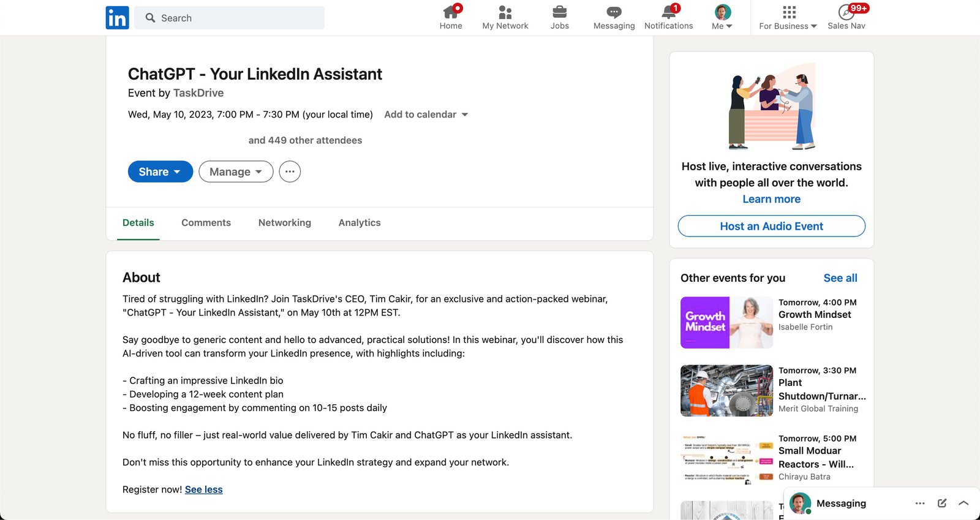This screenshot has height=520, width=980.
Task: Click Merit Global Training host name
Action: pos(818,409)
